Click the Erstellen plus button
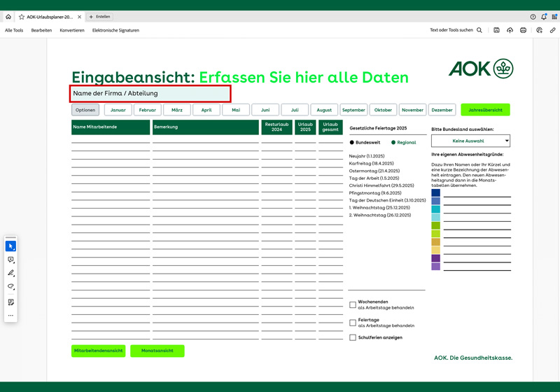Image resolution: width=560 pixels, height=392 pixels. pos(99,17)
